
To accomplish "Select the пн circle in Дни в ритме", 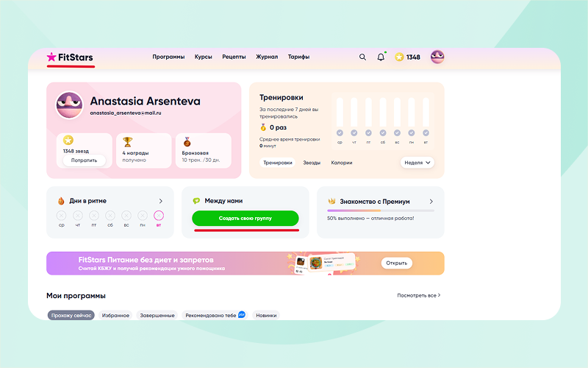I will (x=143, y=216).
